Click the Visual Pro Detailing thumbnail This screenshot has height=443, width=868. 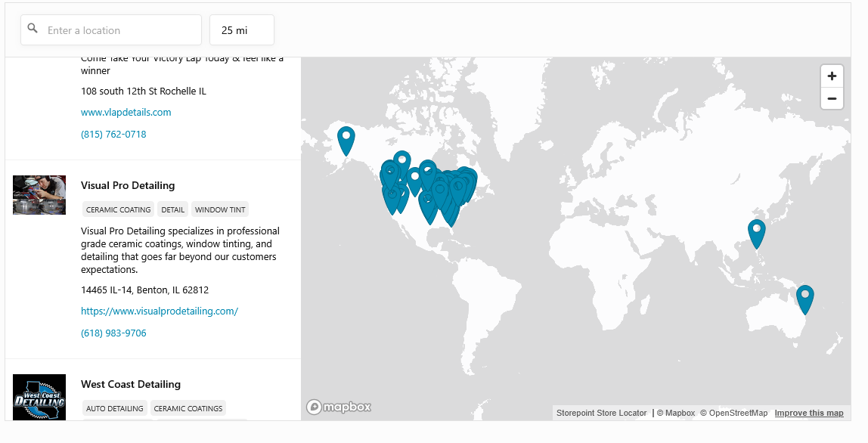tap(39, 195)
